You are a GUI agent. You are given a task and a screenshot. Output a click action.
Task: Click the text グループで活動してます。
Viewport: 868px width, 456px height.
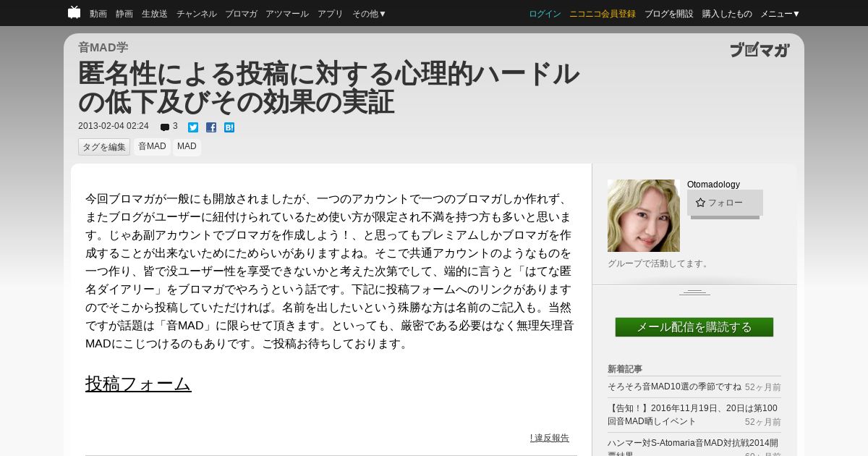[659, 263]
